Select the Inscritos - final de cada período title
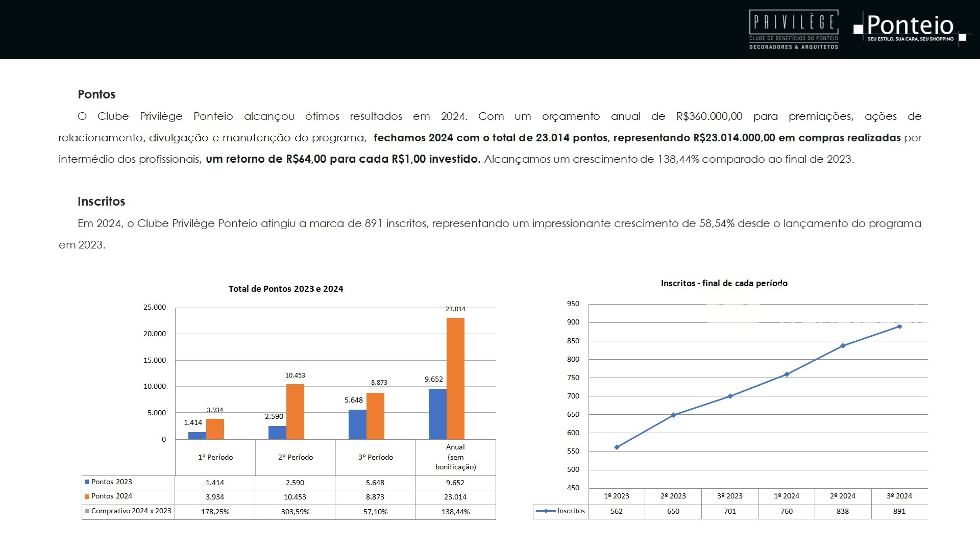980x551 pixels. click(x=724, y=283)
